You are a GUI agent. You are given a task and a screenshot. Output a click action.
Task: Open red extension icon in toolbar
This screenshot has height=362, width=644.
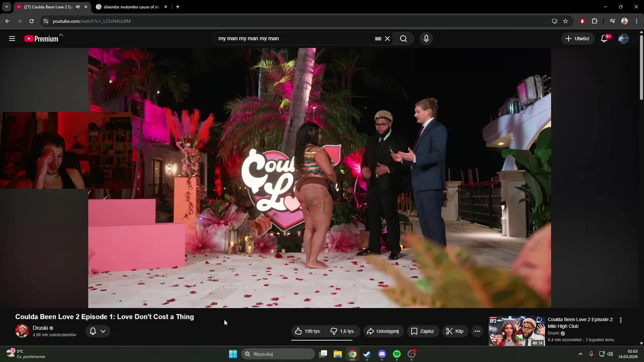(582, 21)
